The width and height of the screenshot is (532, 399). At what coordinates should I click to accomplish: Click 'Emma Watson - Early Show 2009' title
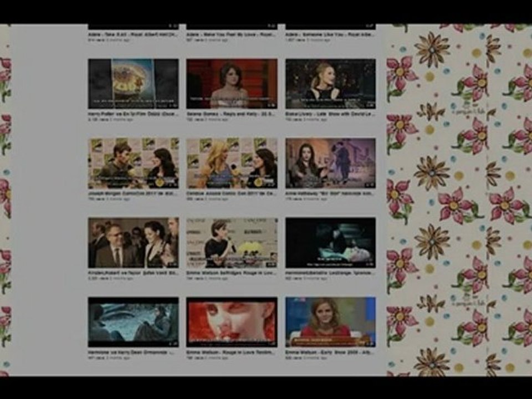[330, 352]
